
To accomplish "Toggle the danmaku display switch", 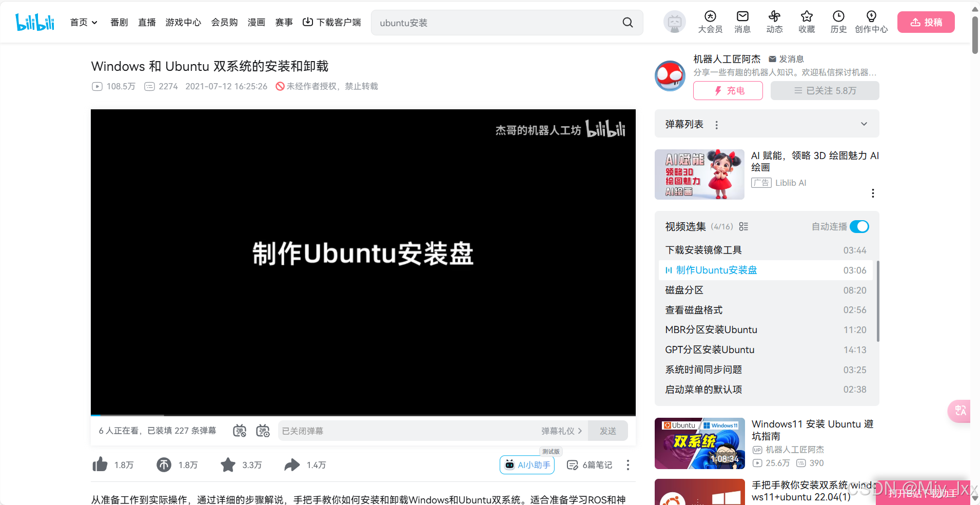I will pyautogui.click(x=240, y=431).
